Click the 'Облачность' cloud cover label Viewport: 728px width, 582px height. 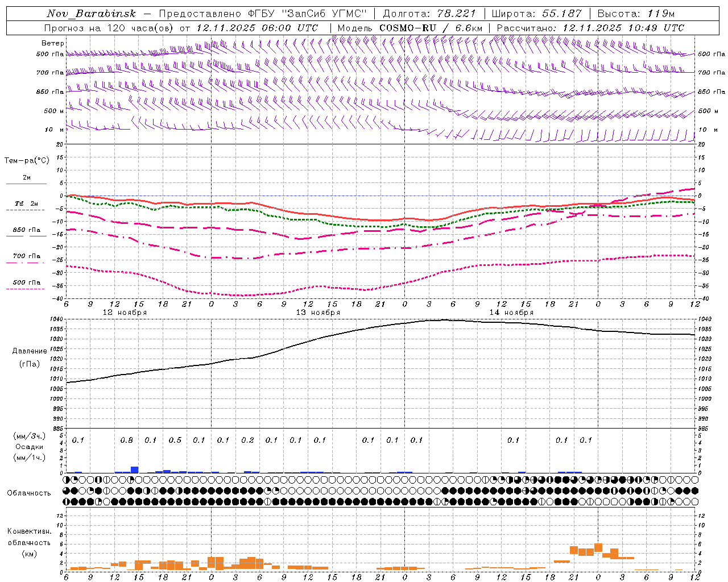click(x=29, y=493)
